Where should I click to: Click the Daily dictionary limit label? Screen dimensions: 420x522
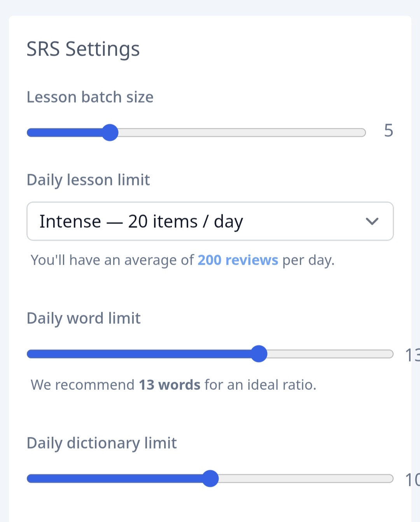101,443
